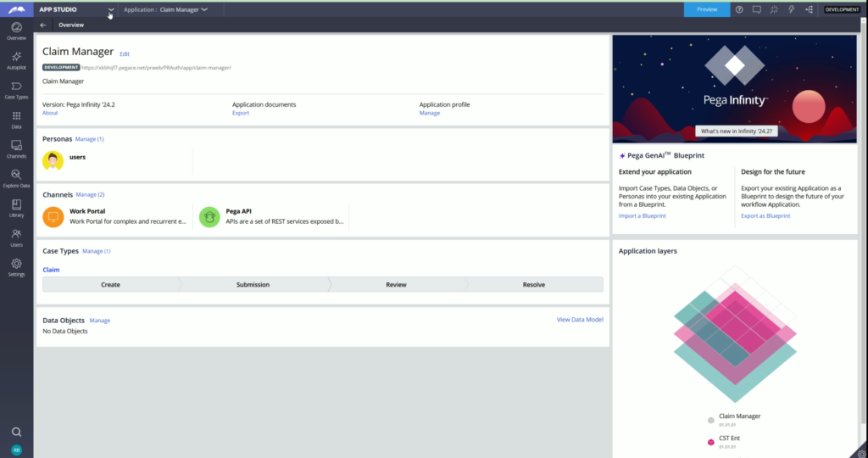Open the View Data Model link
Screen dimensions: 868x458
point(580,320)
